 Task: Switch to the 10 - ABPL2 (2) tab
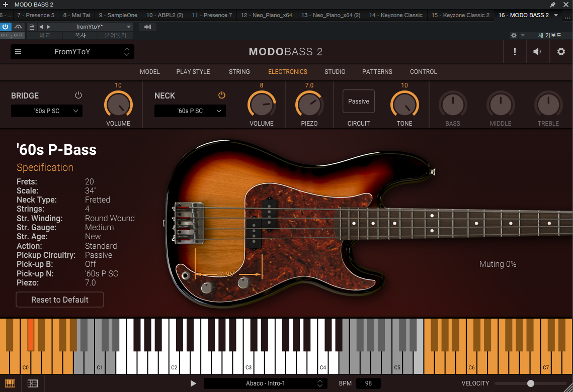(x=165, y=15)
